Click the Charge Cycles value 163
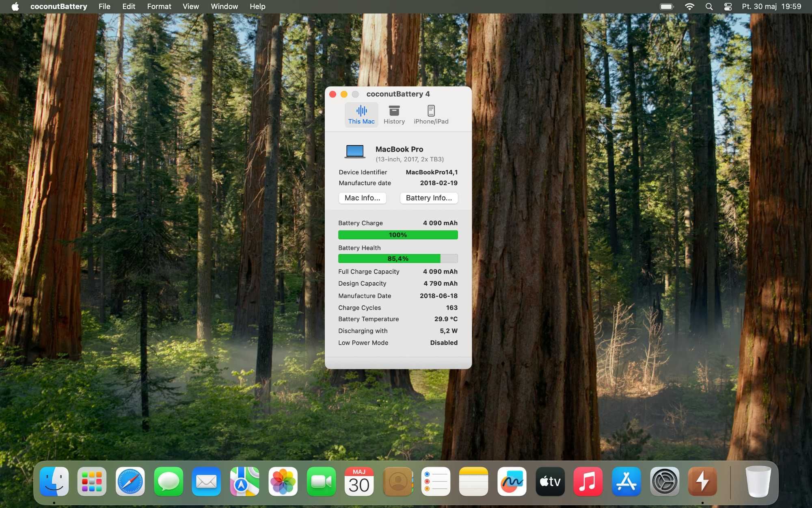The height and width of the screenshot is (508, 812). pos(452,308)
